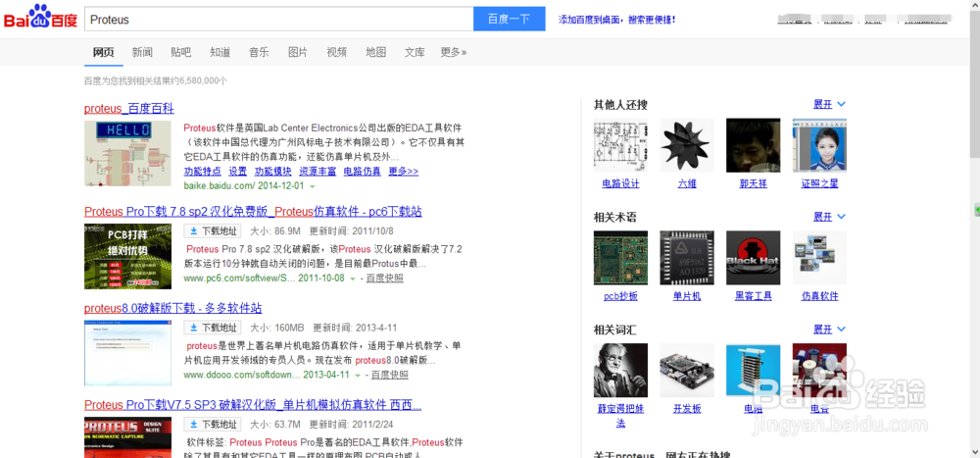Open the 证照之星 link

pos(819,183)
